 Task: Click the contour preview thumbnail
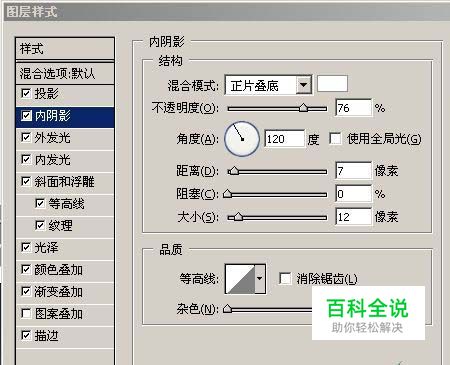coord(240,279)
